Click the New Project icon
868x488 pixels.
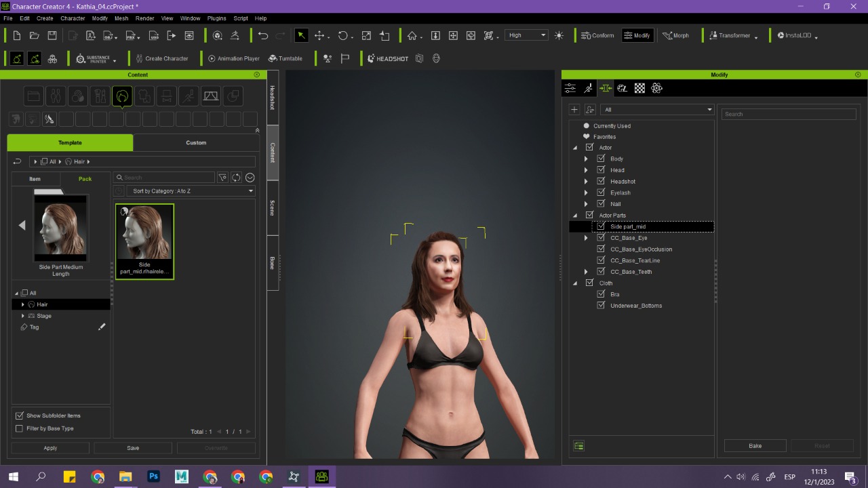[16, 35]
